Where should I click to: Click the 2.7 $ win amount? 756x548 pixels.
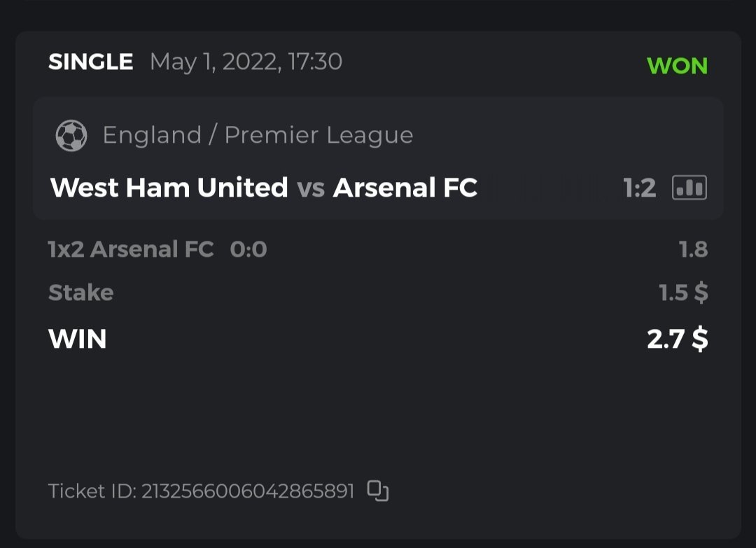point(677,339)
